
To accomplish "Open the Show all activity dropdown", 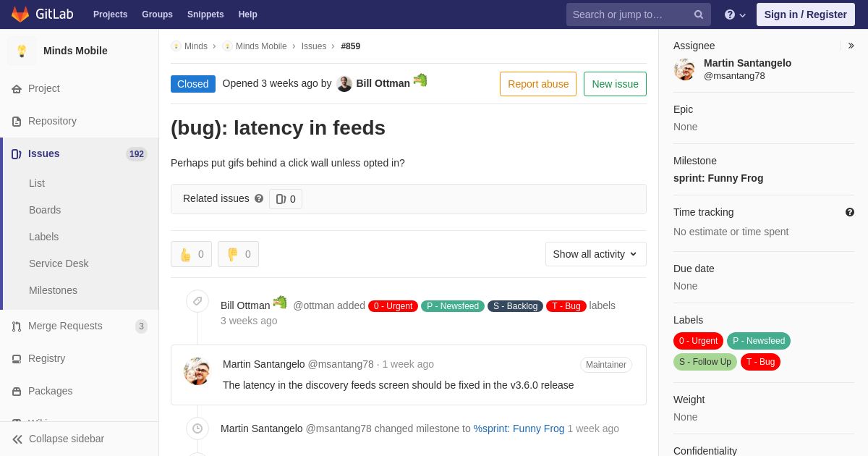I will coord(596,254).
